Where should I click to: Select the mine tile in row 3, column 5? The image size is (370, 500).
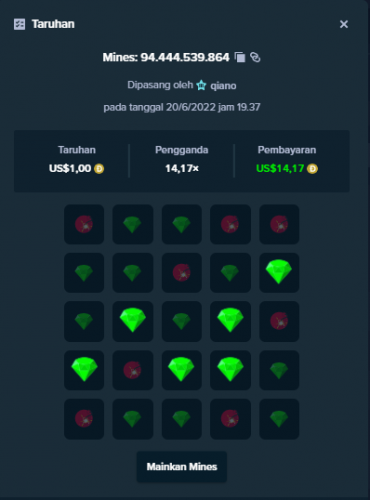(x=279, y=321)
